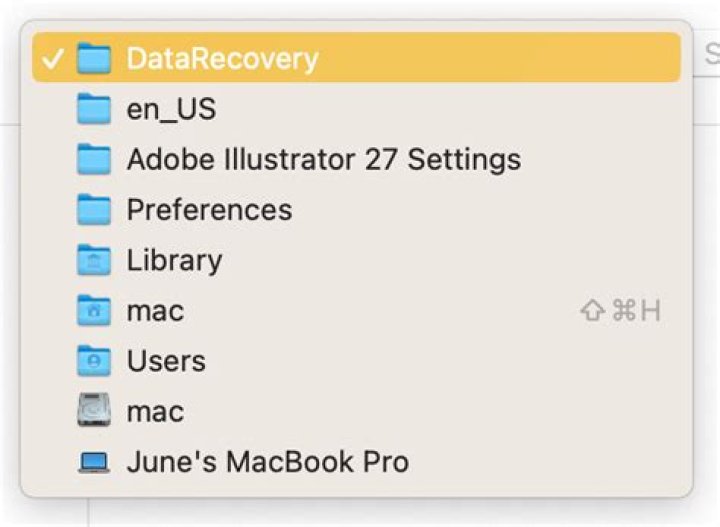Jump to the Users folder
The width and height of the screenshot is (720, 527).
166,361
